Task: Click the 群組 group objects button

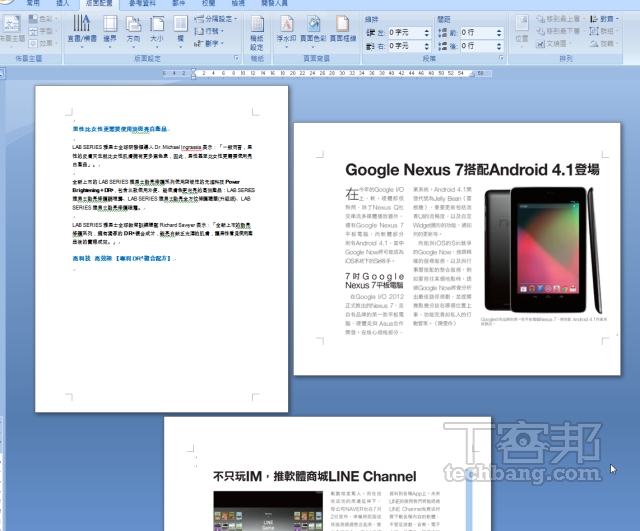Action: 604,31
